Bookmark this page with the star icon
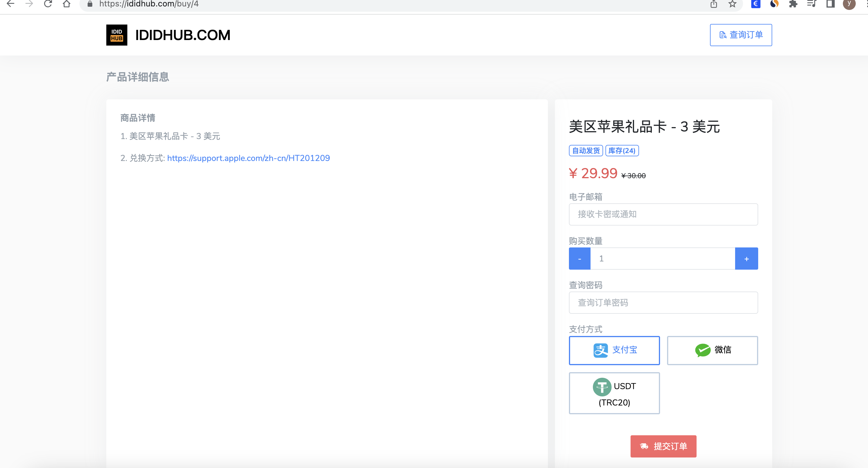This screenshot has width=868, height=468. 732,4
